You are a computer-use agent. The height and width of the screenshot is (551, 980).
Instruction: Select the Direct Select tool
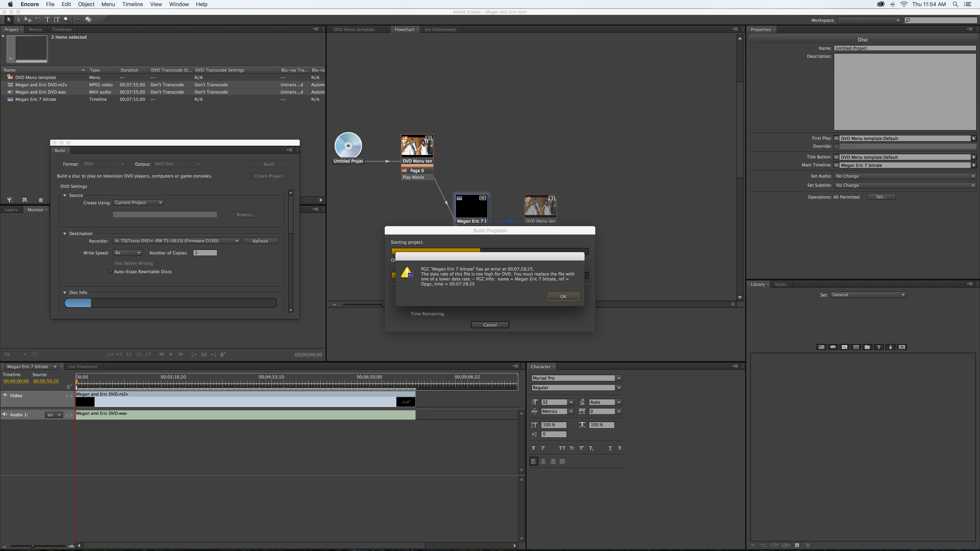(18, 19)
